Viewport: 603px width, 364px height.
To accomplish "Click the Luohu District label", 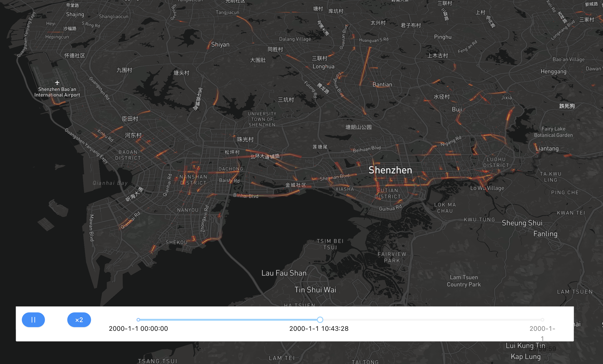I will pyautogui.click(x=496, y=162).
